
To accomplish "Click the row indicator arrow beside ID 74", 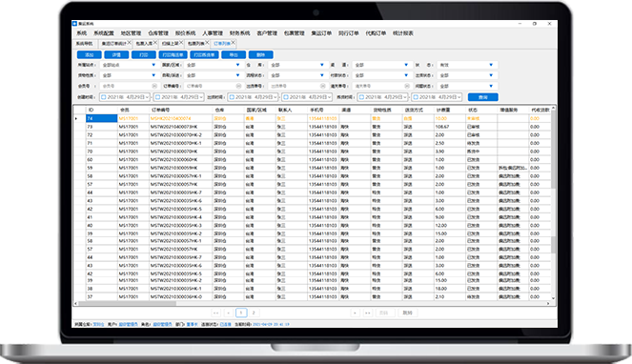I will (76, 118).
